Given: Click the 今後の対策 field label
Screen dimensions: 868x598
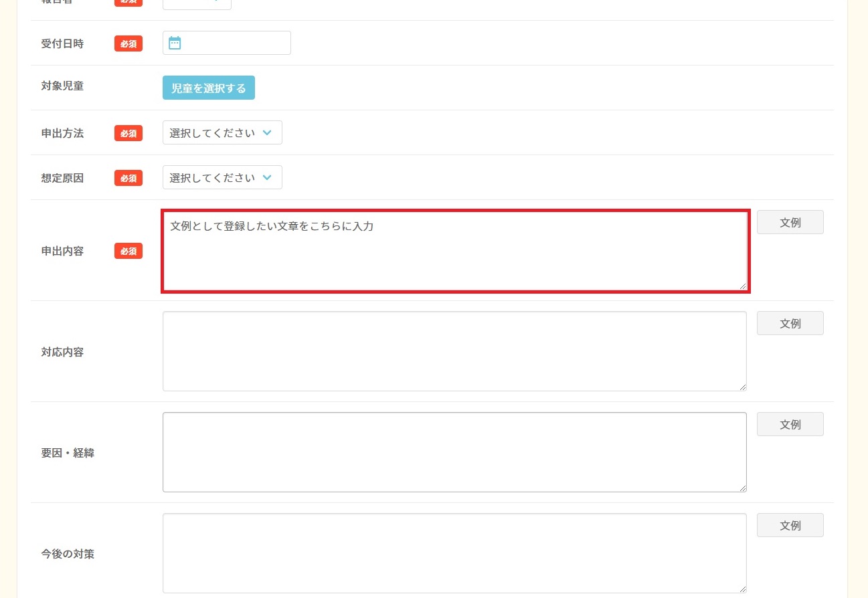Looking at the screenshot, I should pos(68,554).
